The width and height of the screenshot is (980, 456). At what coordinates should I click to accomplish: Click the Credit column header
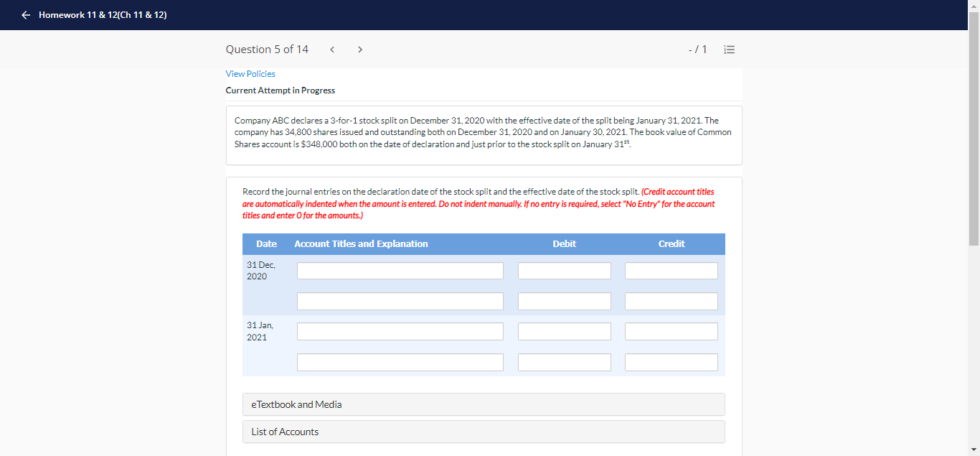click(672, 244)
